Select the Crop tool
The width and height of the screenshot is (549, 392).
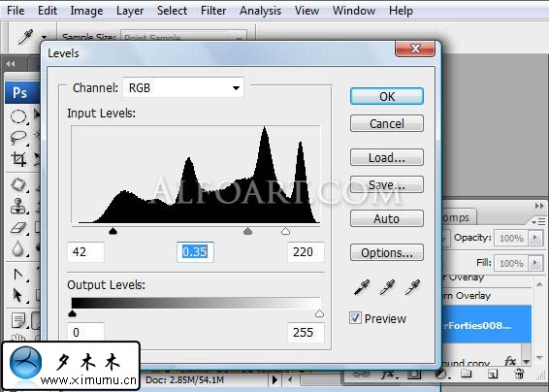(x=17, y=159)
